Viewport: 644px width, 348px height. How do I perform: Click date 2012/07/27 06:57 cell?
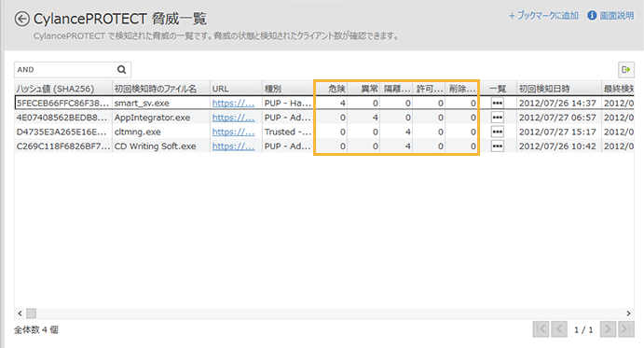click(x=559, y=118)
